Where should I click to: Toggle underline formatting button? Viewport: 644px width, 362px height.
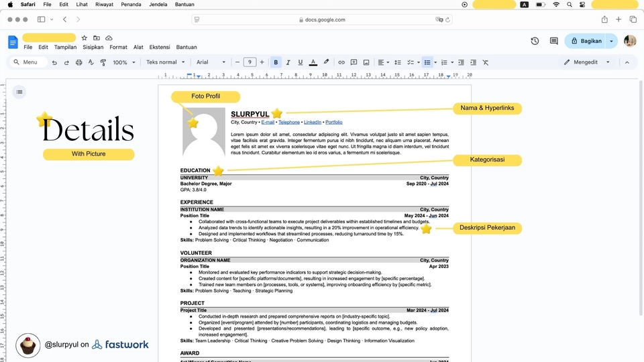click(x=301, y=62)
